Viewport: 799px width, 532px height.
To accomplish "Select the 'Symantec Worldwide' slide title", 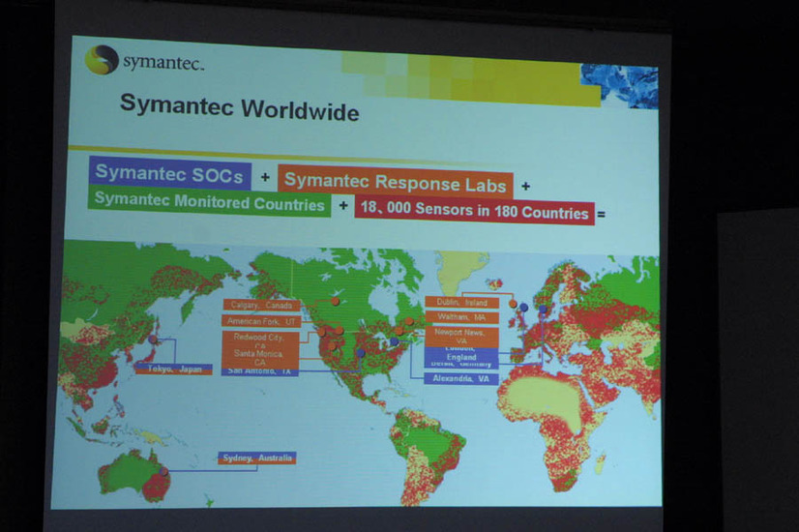I will coord(240,107).
